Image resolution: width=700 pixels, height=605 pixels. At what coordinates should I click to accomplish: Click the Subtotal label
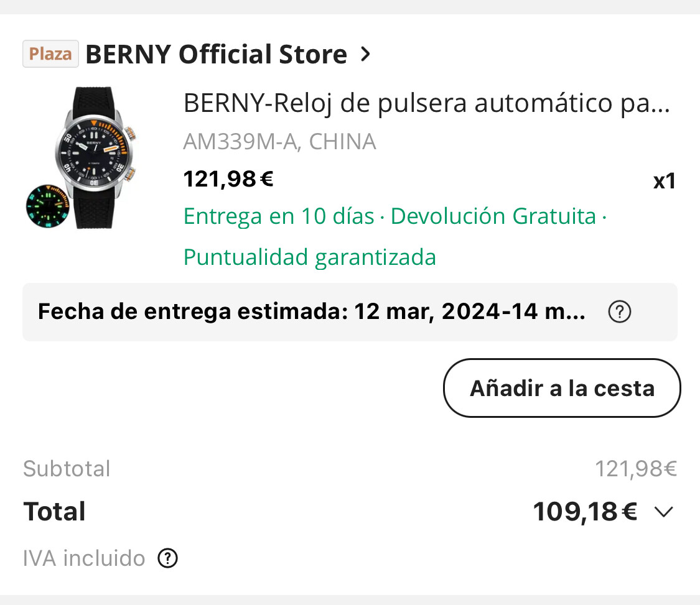[x=67, y=469]
